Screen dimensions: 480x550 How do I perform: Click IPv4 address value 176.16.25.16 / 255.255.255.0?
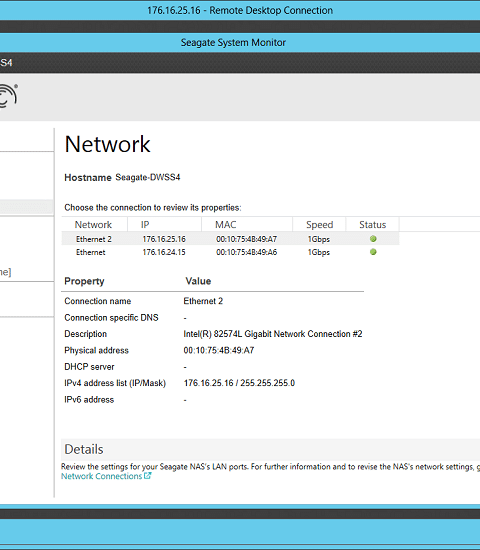pos(239,383)
